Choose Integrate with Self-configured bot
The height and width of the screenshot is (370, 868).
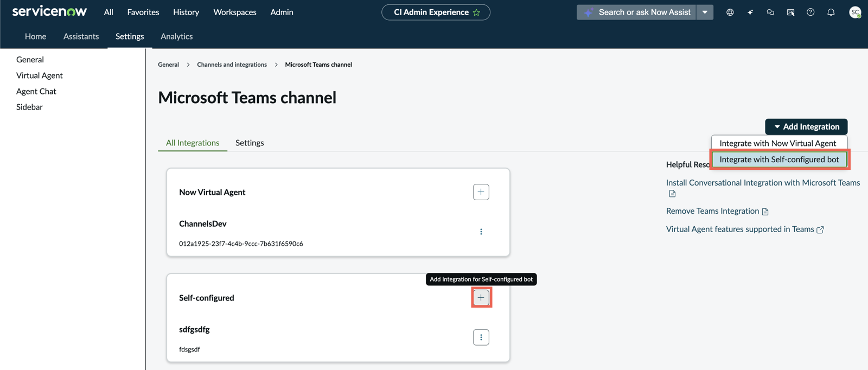click(x=779, y=160)
